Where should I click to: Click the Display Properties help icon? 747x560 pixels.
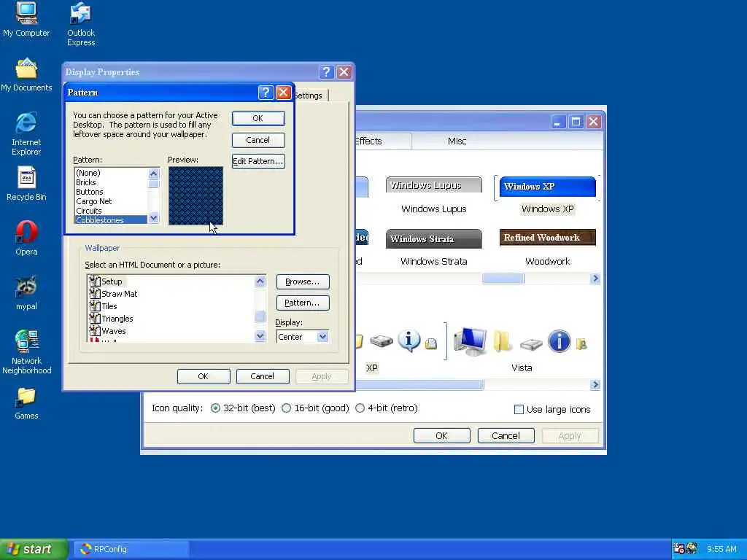pos(326,72)
